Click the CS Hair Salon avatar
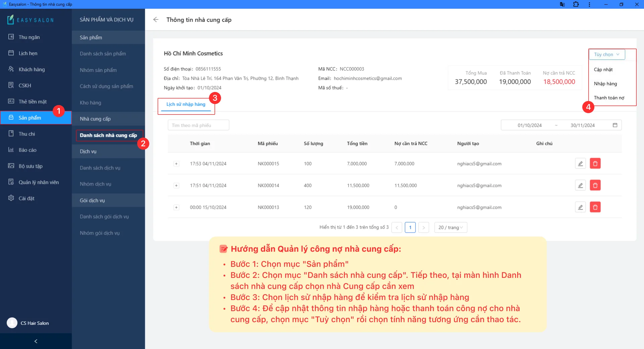The height and width of the screenshot is (349, 644). coord(12,323)
